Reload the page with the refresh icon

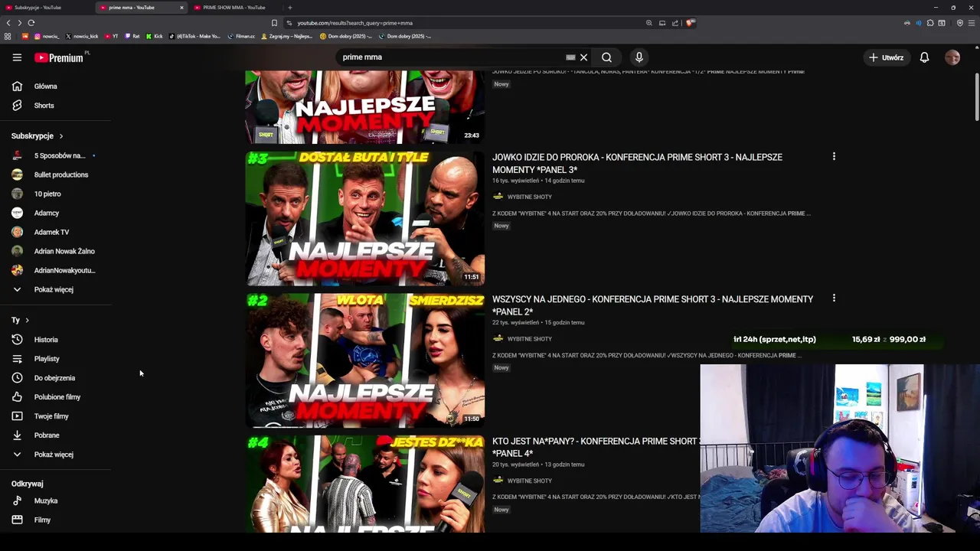click(x=31, y=23)
